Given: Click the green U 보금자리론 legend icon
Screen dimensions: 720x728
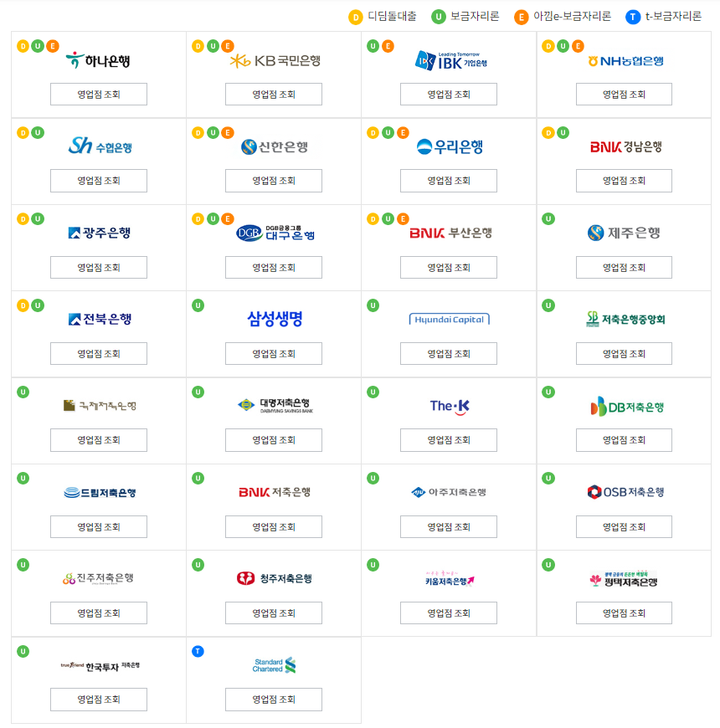Looking at the screenshot, I should tap(438, 18).
